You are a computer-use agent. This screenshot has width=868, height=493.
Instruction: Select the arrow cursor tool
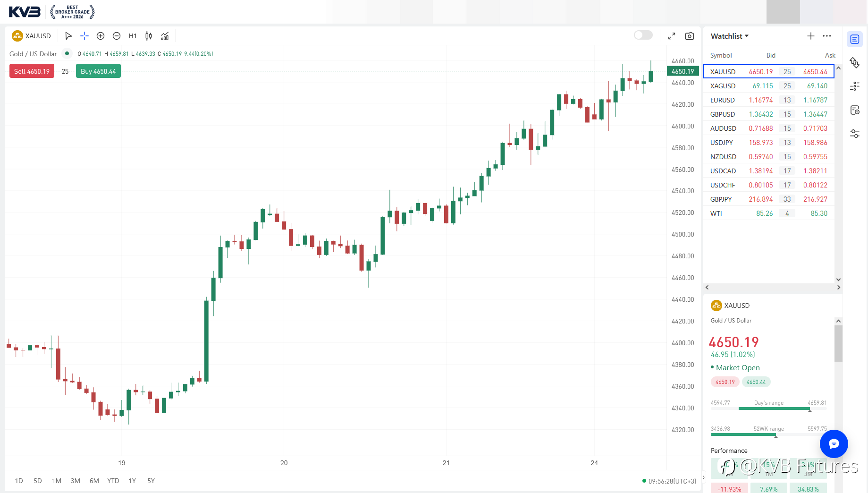click(68, 36)
